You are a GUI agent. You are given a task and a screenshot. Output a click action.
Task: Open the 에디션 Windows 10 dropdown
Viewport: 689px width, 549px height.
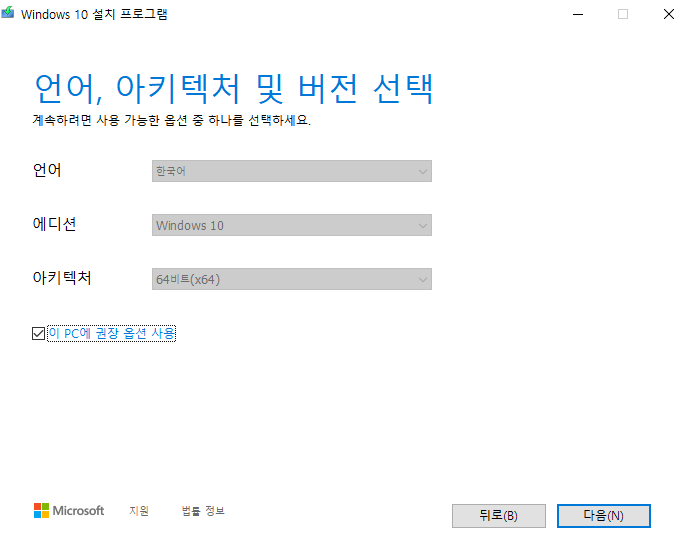[x=292, y=225]
